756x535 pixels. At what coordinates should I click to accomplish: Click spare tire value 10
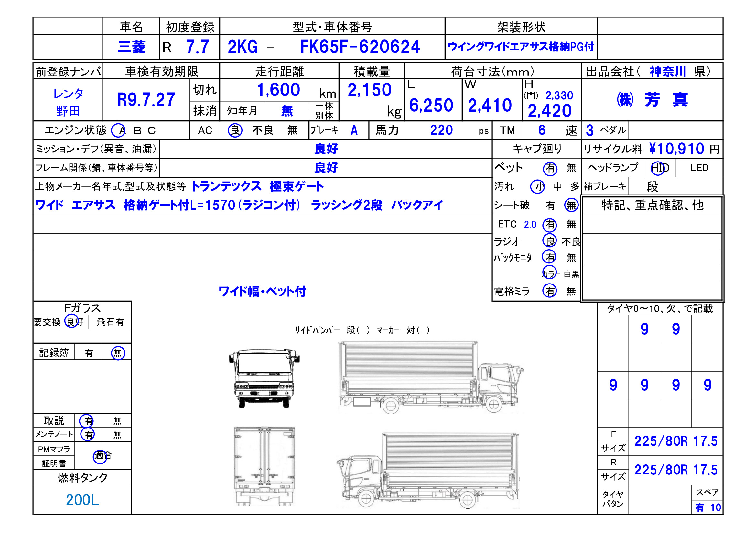point(716,507)
